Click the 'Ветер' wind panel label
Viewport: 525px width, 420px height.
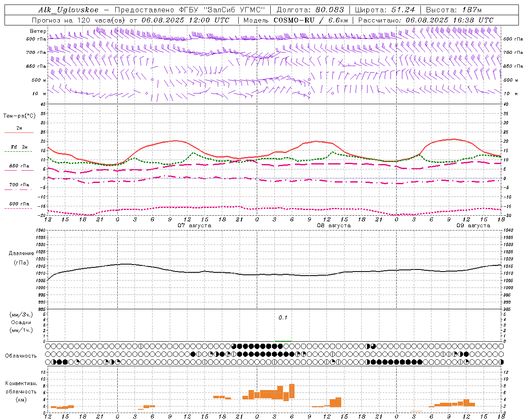click(x=38, y=31)
